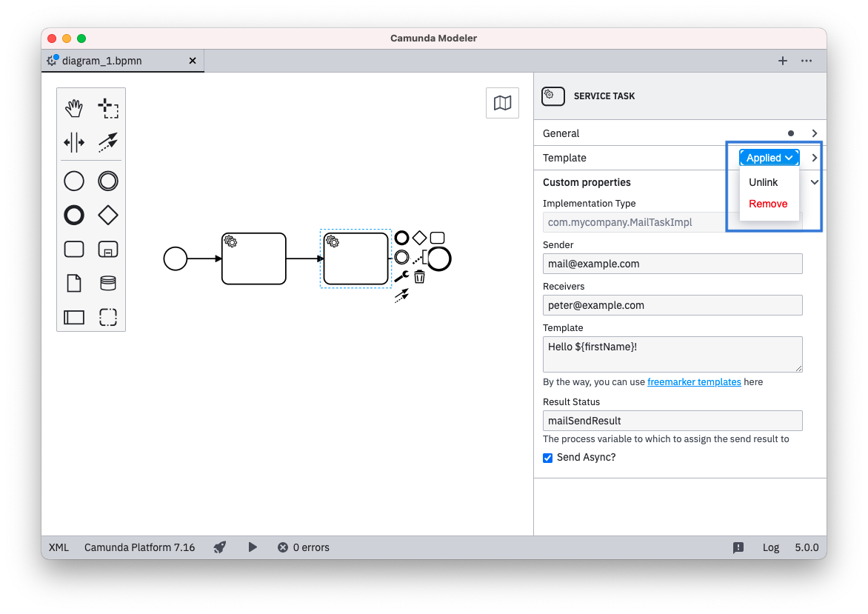
Task: Open the Applied template dropdown
Action: pos(769,158)
